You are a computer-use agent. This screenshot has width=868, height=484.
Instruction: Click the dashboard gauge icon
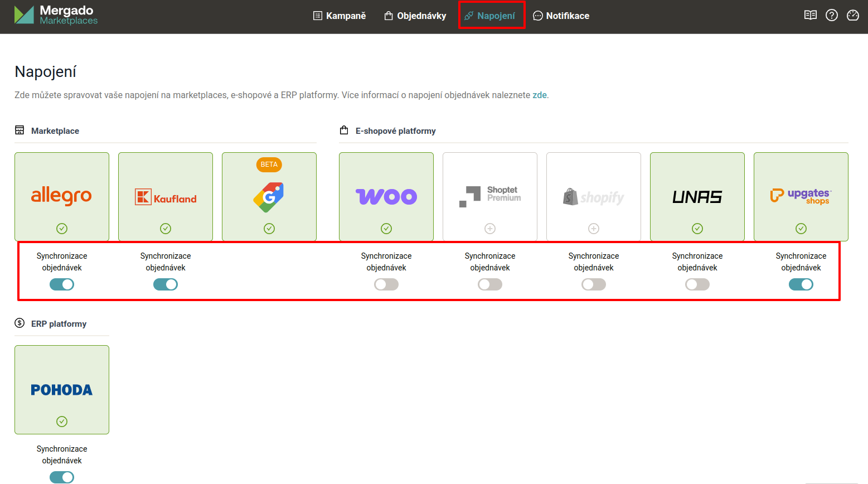853,15
